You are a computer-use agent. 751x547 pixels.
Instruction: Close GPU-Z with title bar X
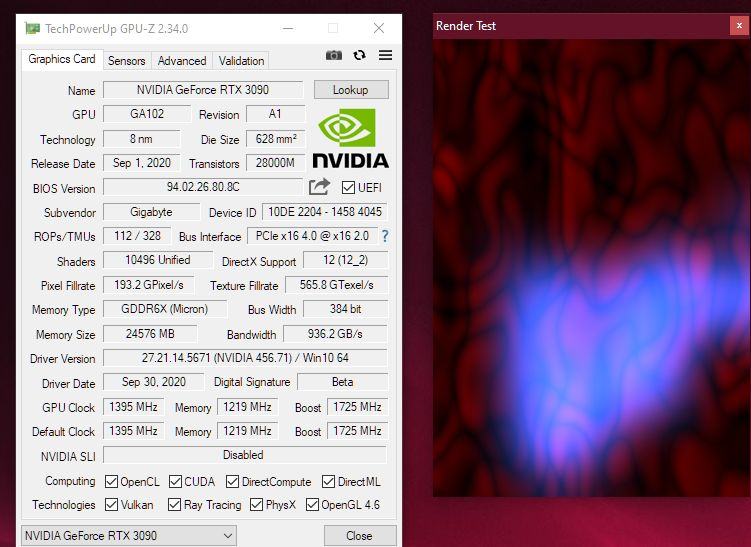[x=379, y=28]
